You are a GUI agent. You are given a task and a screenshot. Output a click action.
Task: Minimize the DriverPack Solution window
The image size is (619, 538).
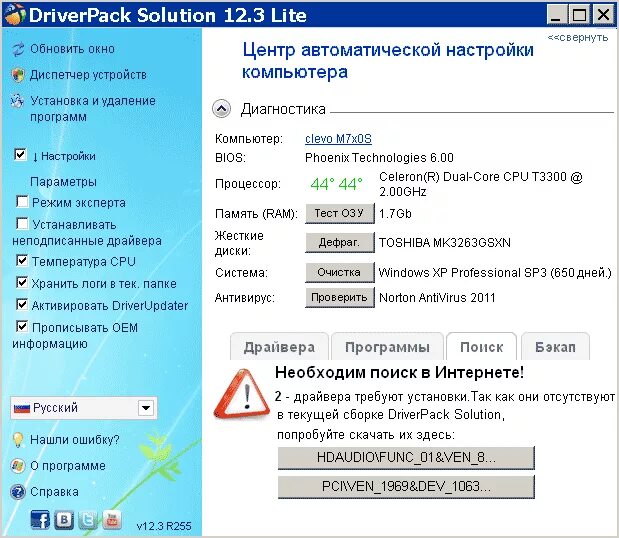coord(557,15)
